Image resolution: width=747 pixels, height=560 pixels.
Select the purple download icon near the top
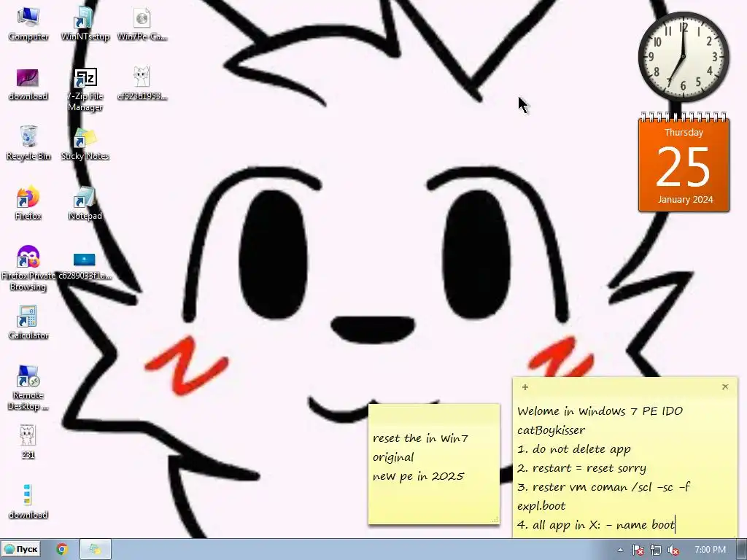[28, 85]
